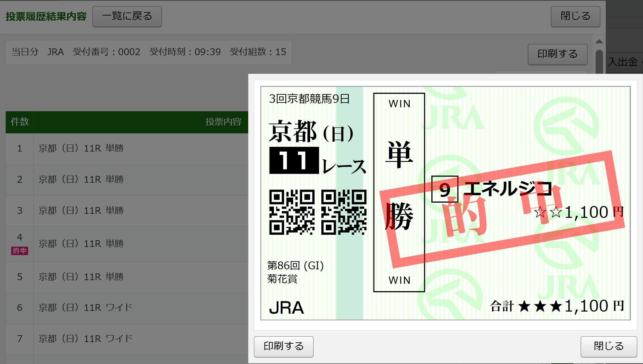643x364 pixels.
Task: Click the 一覧に戻る button
Action: [x=127, y=17]
